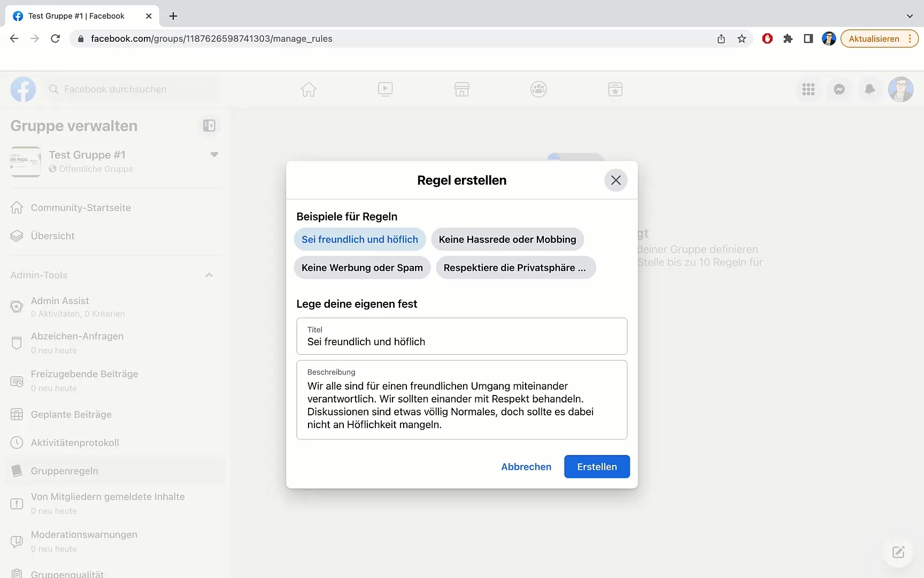The width and height of the screenshot is (924, 578).
Task: Open Abzeichen-Anfragen
Action: click(115, 343)
